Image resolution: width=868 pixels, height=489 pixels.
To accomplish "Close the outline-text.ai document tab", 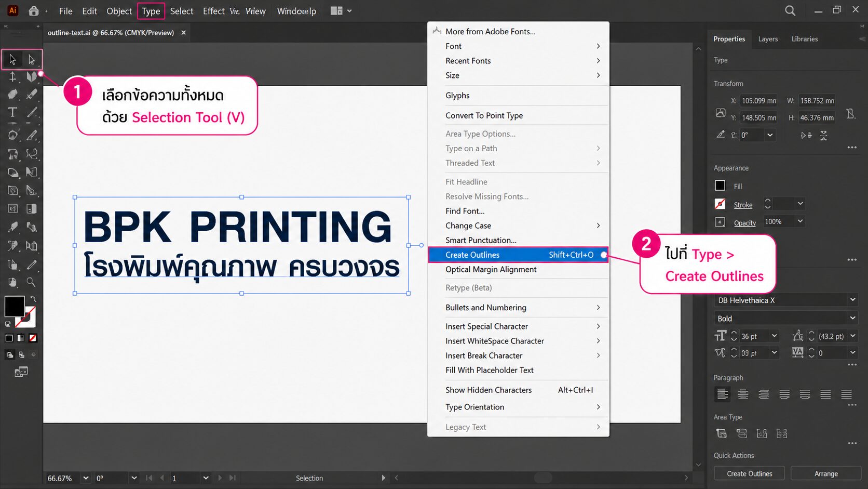I will [x=183, y=32].
